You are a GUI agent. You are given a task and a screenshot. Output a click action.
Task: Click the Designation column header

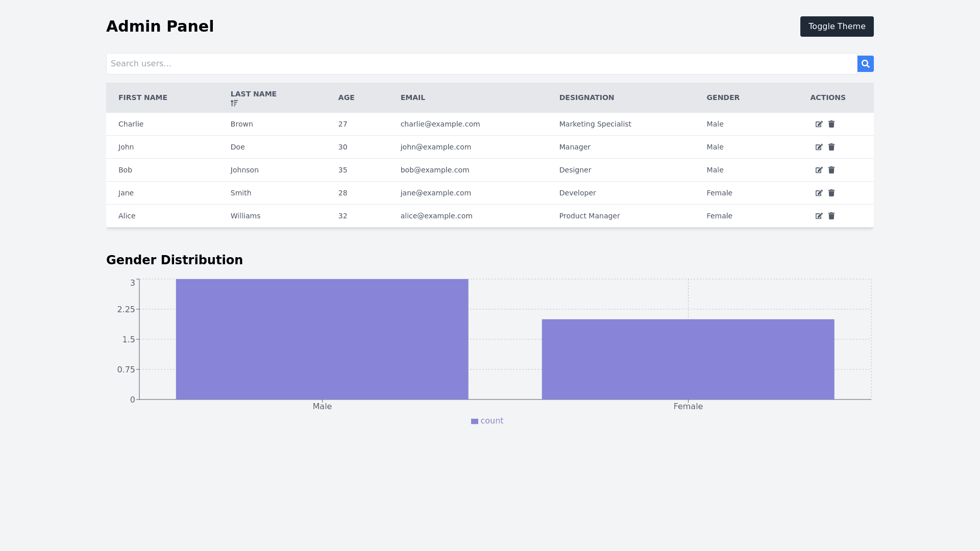(x=586, y=97)
